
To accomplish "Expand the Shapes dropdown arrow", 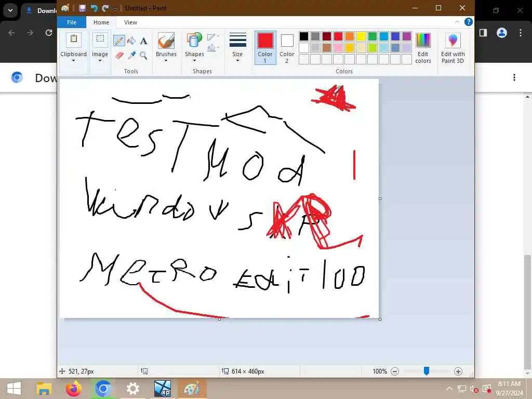I will coord(194,61).
